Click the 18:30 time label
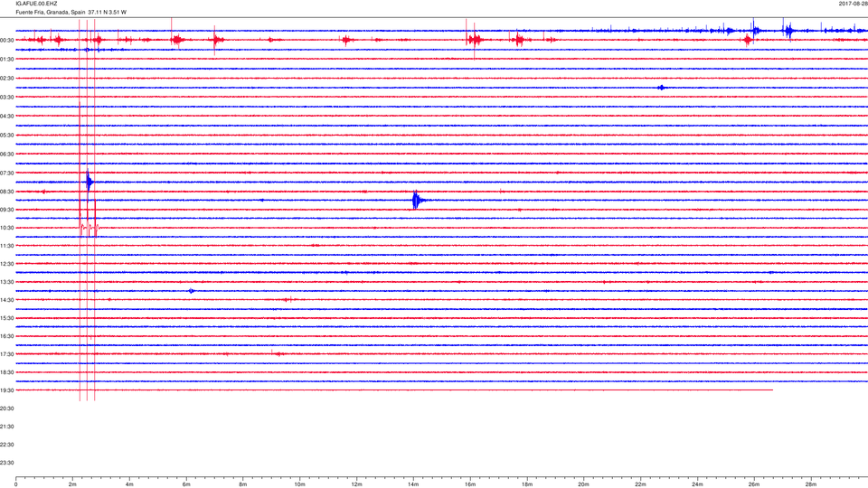The image size is (868, 488). pos(6,373)
